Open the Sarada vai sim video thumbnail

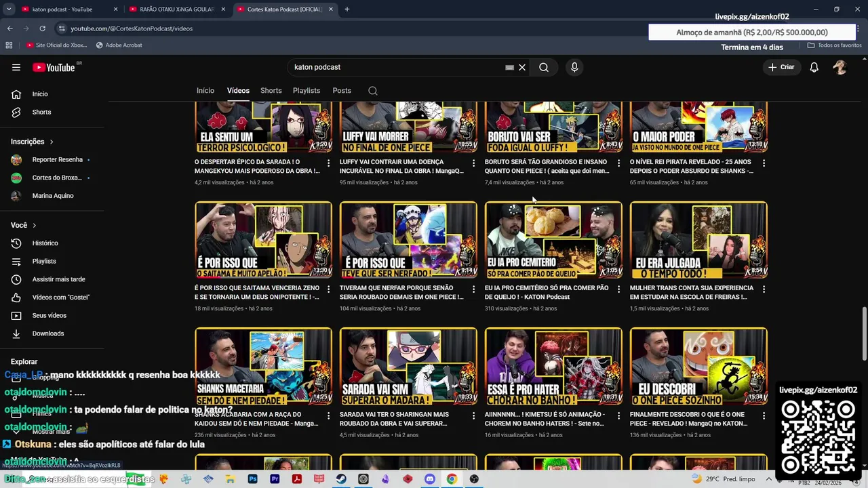coord(408,366)
